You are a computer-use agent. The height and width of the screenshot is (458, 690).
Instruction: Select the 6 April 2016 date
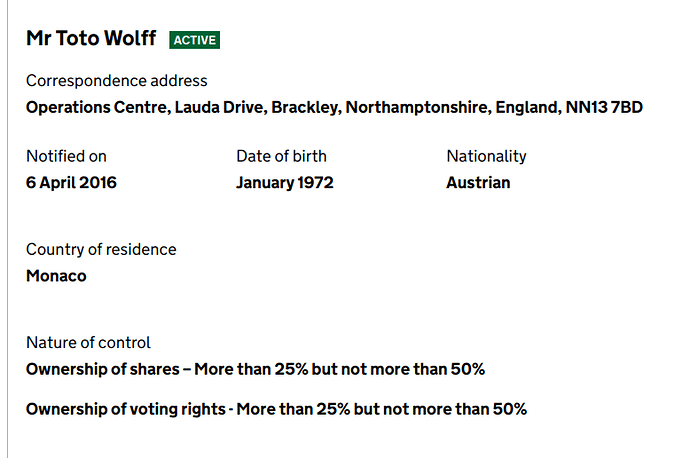pyautogui.click(x=71, y=183)
